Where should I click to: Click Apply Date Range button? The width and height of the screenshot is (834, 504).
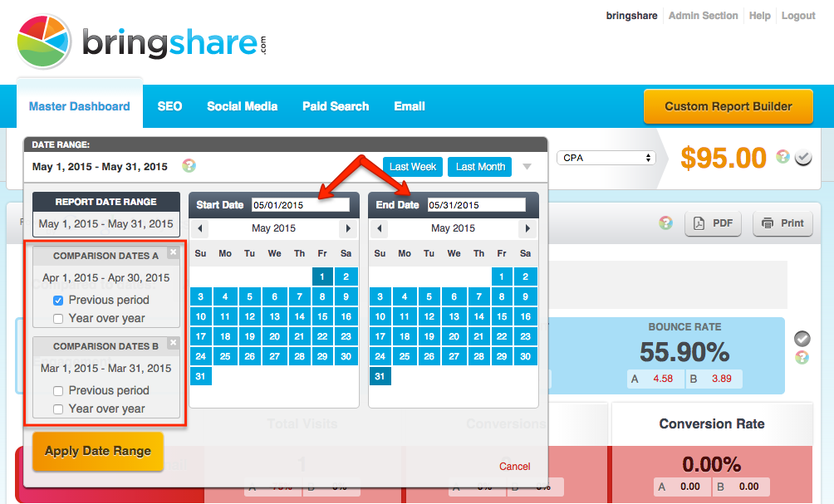click(x=98, y=451)
